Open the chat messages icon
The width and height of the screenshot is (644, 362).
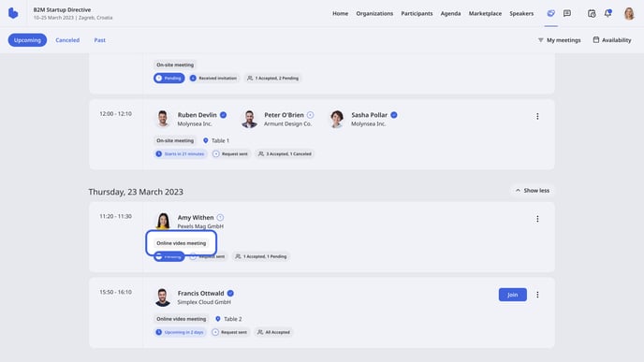coord(567,13)
